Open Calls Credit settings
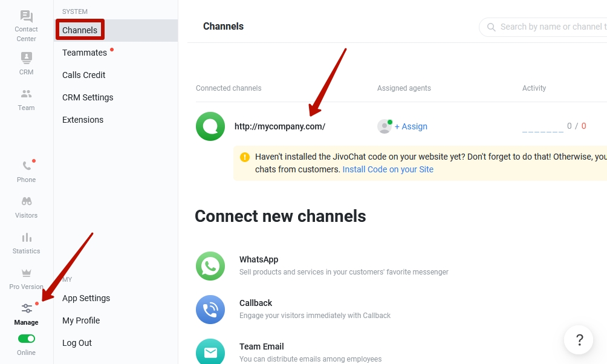 coord(83,75)
